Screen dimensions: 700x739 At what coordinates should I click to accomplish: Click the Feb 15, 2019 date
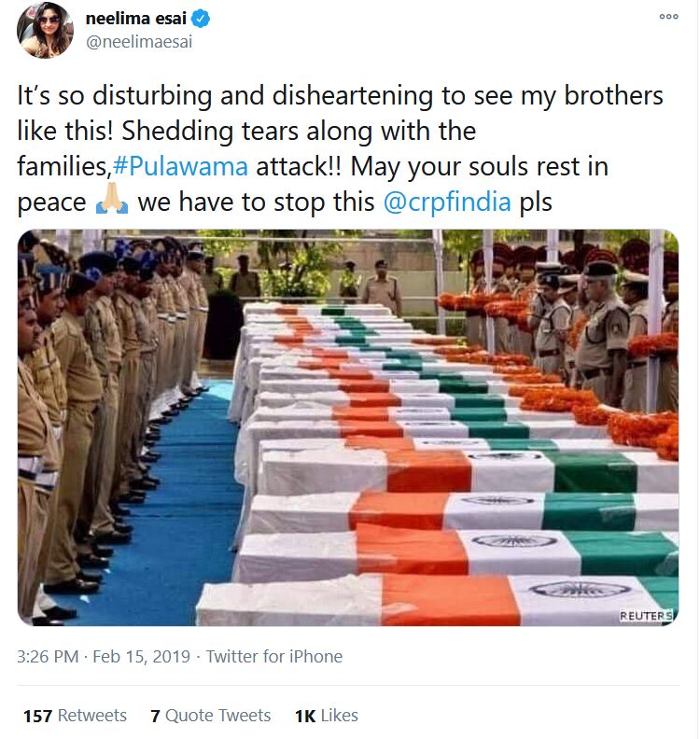[141, 656]
